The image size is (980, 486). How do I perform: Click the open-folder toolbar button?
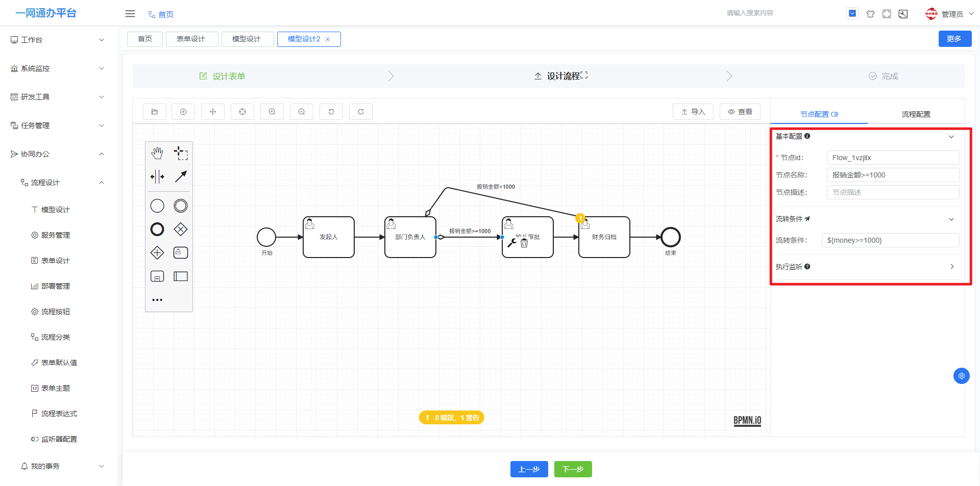[155, 112]
